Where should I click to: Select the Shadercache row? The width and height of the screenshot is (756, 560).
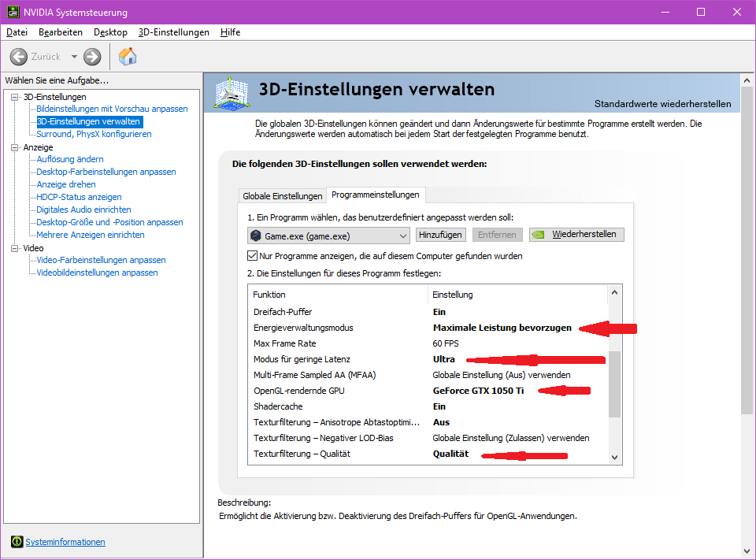[x=428, y=406]
